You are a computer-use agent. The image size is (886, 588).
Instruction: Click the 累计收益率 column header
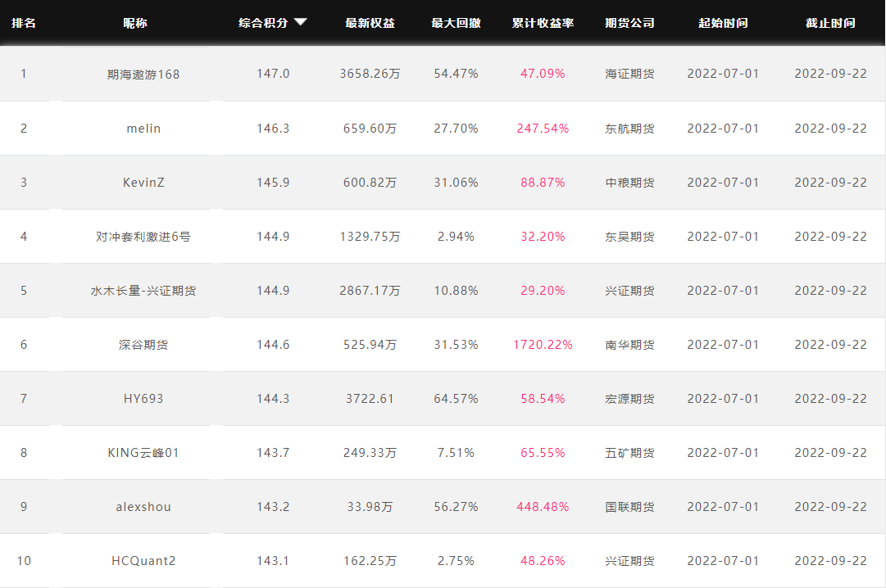point(543,23)
